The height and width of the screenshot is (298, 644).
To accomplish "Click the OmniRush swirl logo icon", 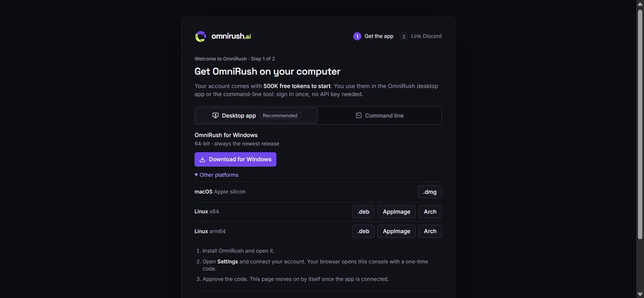I will [x=200, y=36].
